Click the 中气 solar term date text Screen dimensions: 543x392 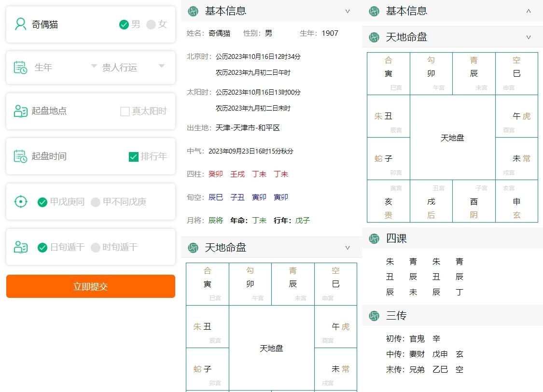tap(251, 151)
